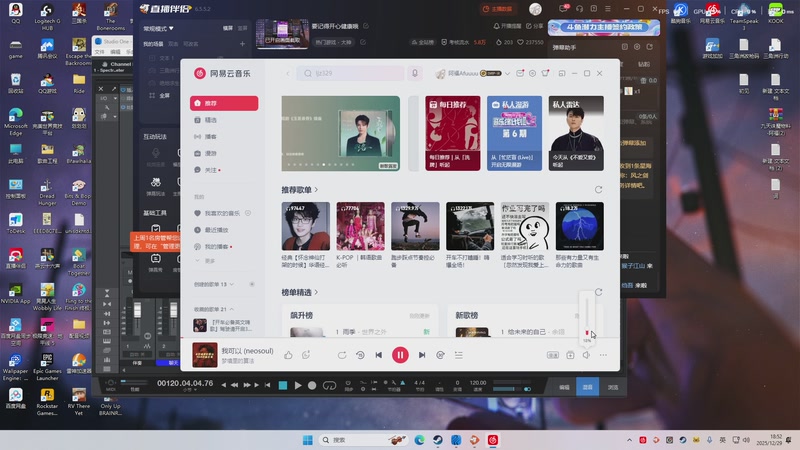
Task: Click the add playlist icon beside 创建的歌单
Action: [252, 284]
